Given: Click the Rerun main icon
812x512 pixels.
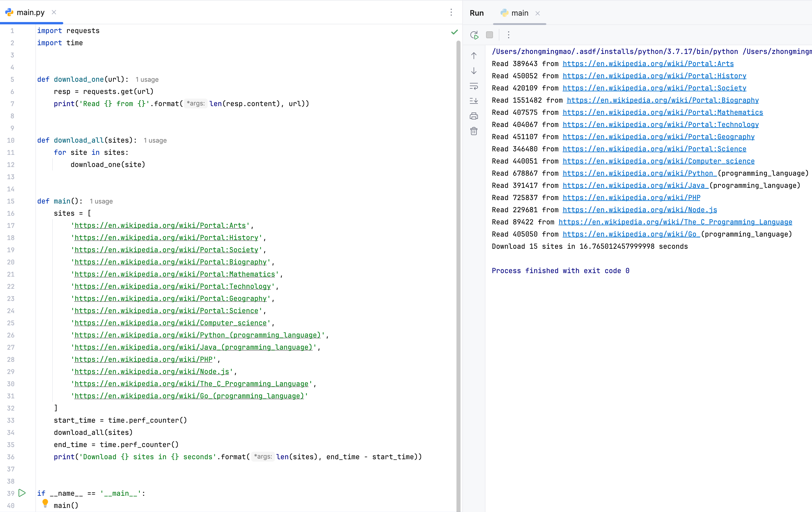Looking at the screenshot, I should 474,35.
